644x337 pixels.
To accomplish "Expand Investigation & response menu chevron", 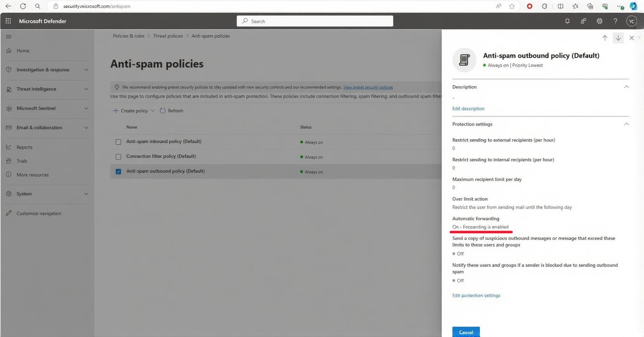I will (86, 70).
